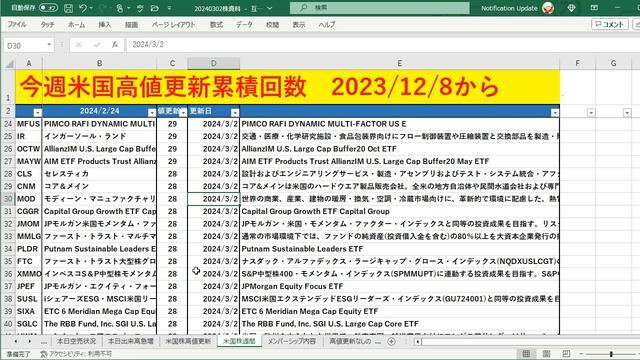640x360 pixels.
Task: Click the accessibility status icon in status bar
Action: (x=44, y=354)
